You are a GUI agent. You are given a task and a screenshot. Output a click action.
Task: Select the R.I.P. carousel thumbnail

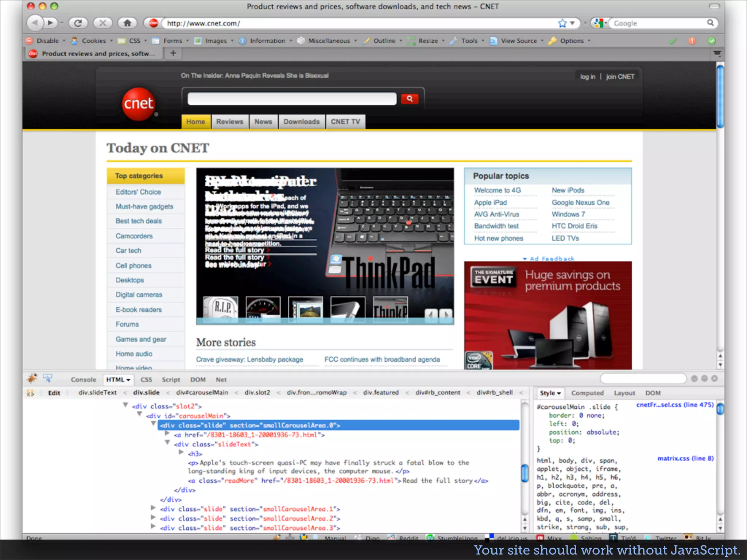pos(221,309)
